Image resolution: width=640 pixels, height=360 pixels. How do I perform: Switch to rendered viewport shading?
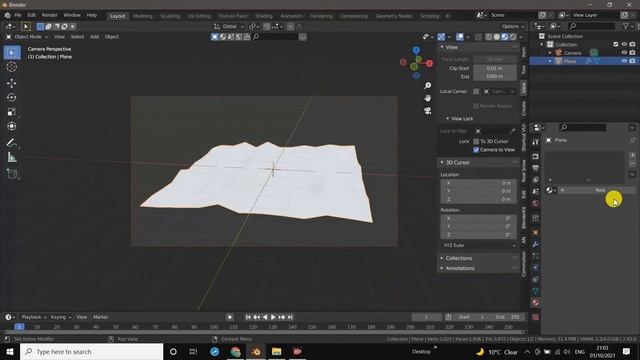[513, 37]
